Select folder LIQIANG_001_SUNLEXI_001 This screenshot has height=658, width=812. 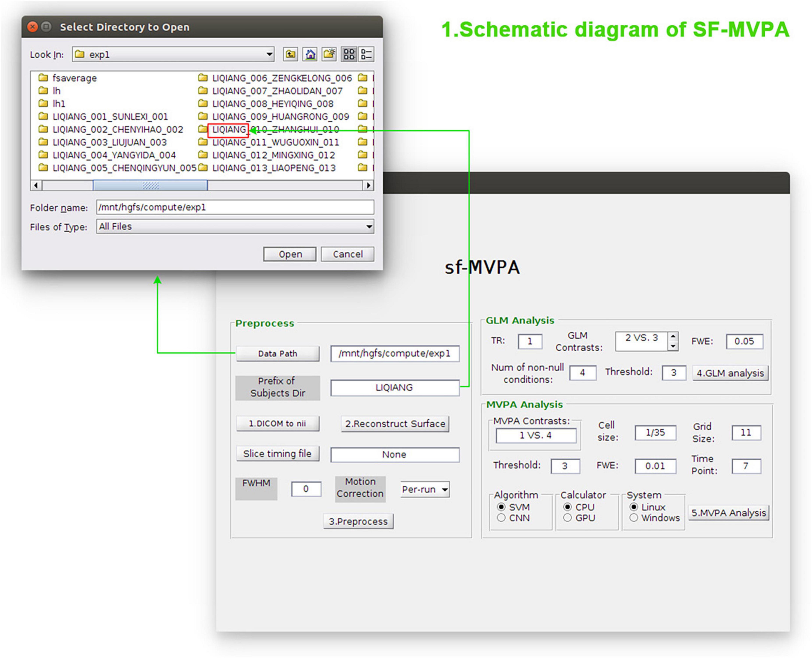coord(103,117)
